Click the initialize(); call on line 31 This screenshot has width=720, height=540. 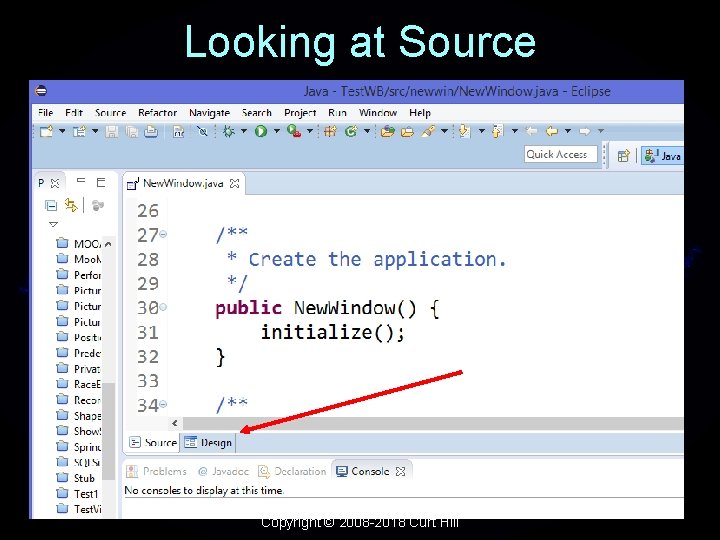point(333,332)
